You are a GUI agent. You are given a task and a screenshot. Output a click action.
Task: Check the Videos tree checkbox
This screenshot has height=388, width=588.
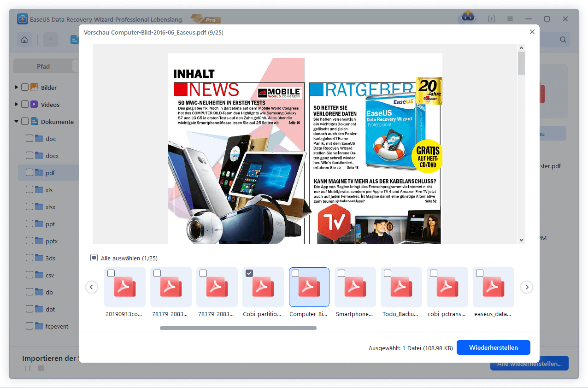point(25,105)
